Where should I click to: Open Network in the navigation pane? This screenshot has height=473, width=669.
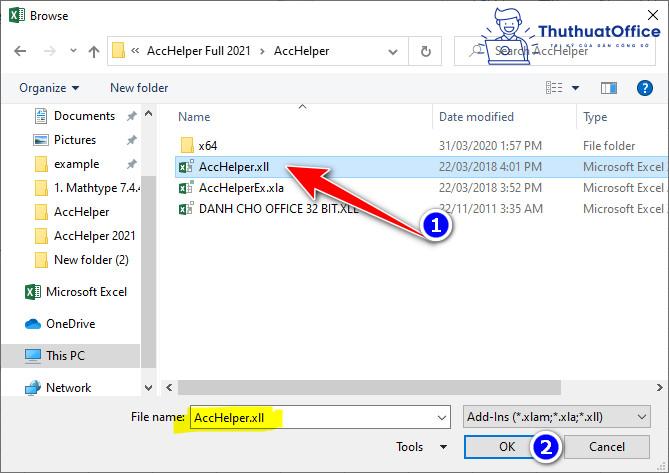68,388
